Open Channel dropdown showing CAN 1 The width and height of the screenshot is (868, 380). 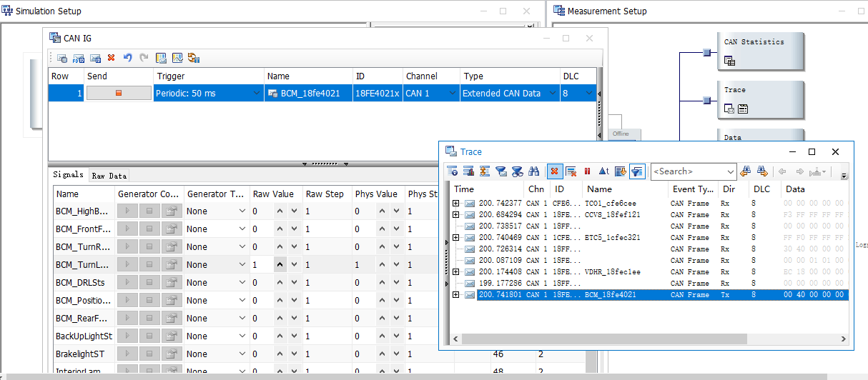coord(452,93)
